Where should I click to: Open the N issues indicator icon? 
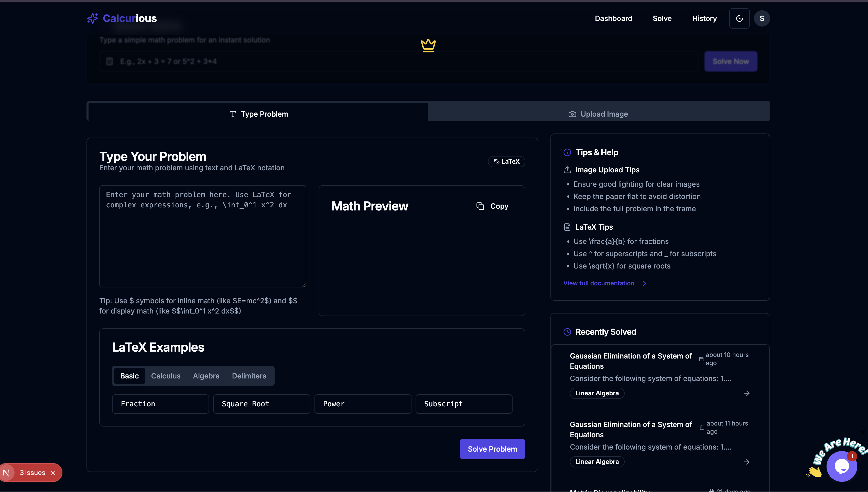(x=6, y=473)
